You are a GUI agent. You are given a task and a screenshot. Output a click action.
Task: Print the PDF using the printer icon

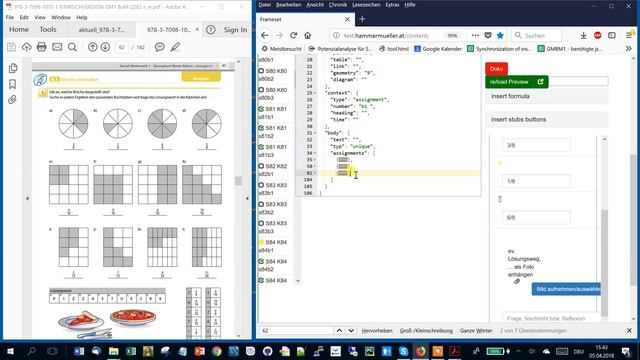[41, 47]
